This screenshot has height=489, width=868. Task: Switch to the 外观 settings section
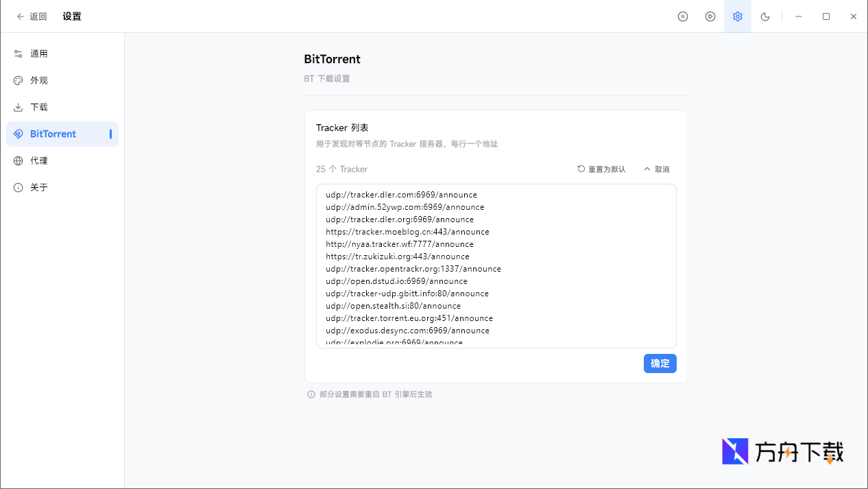[x=39, y=80]
